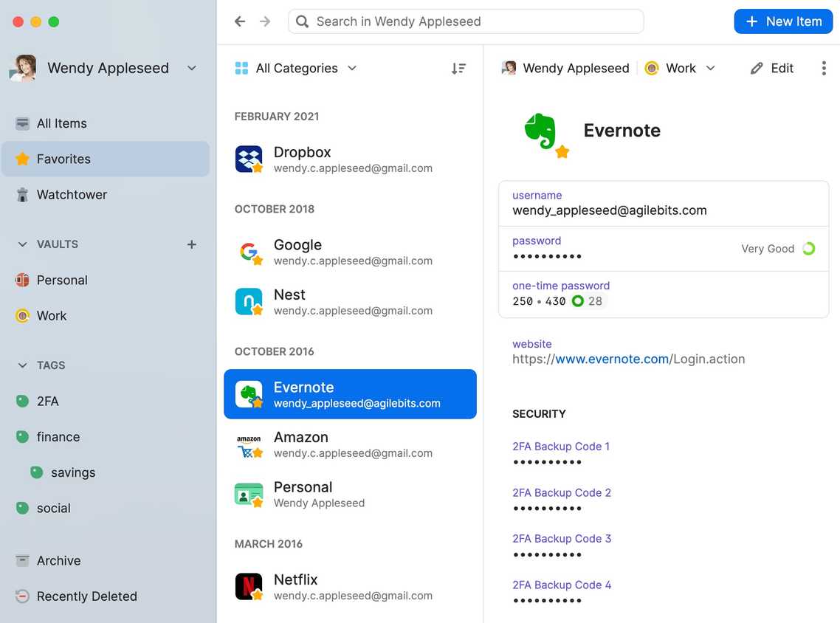Add a new vault with plus icon
The width and height of the screenshot is (840, 623).
(x=191, y=244)
